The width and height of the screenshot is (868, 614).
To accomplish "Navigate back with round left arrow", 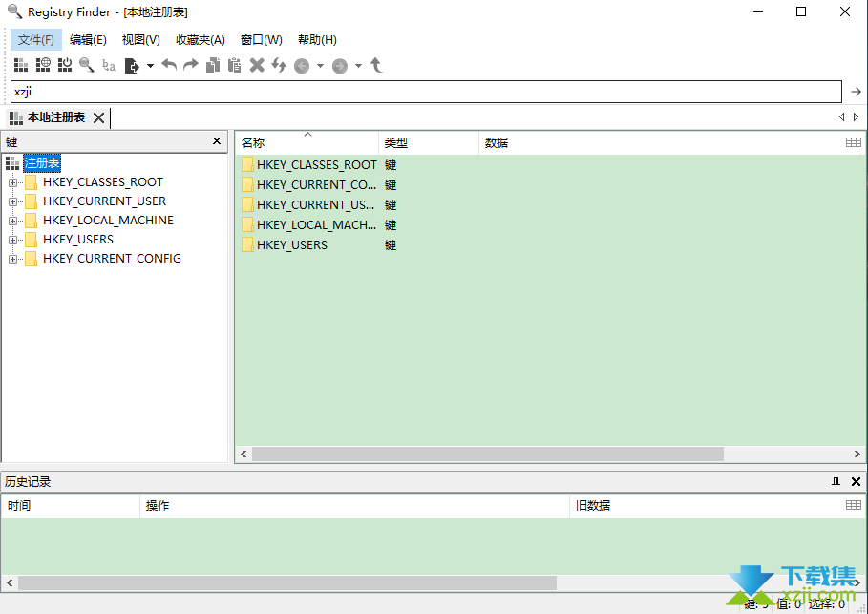I will [x=302, y=67].
